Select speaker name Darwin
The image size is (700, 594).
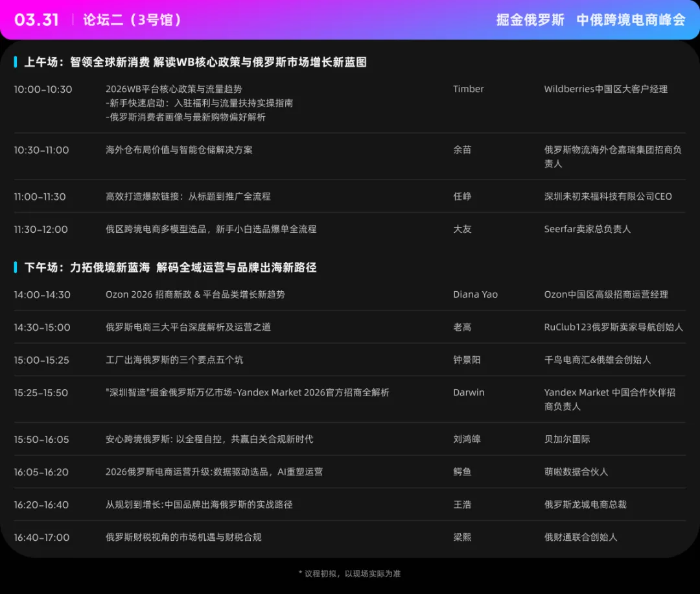469,392
